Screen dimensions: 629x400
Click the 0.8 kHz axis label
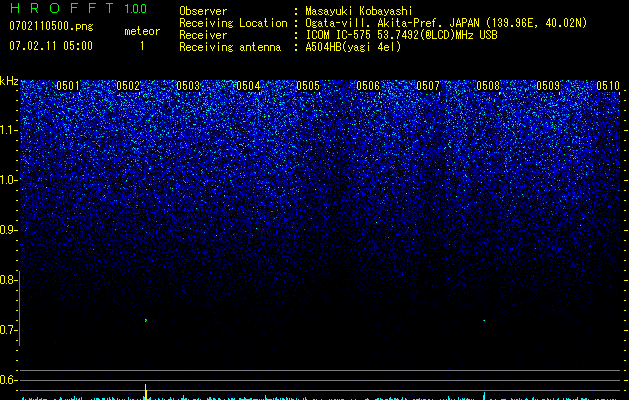9,280
